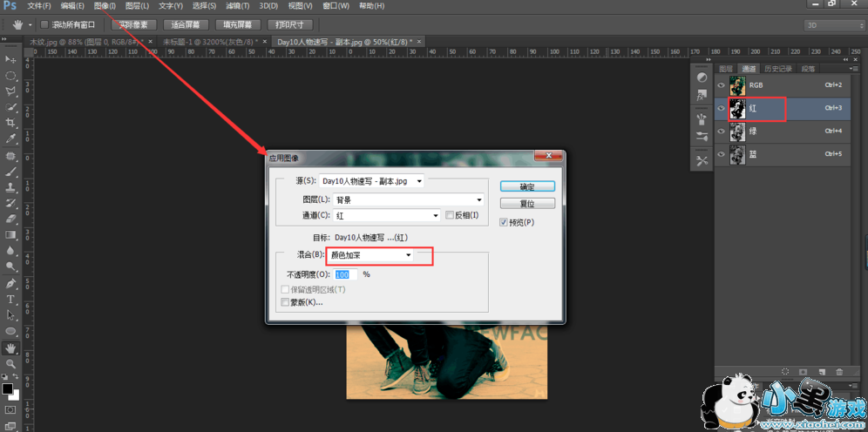Click the foreground color swatch
The height and width of the screenshot is (432, 868).
(x=7, y=388)
